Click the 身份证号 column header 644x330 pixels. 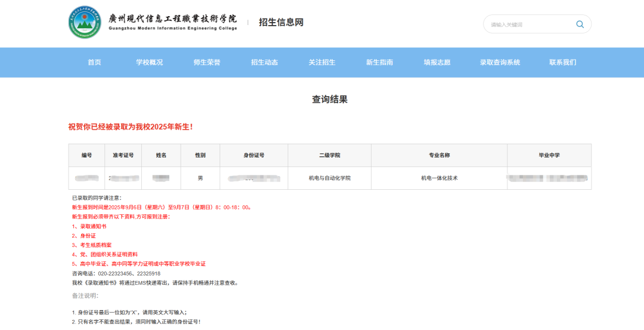[x=254, y=155]
